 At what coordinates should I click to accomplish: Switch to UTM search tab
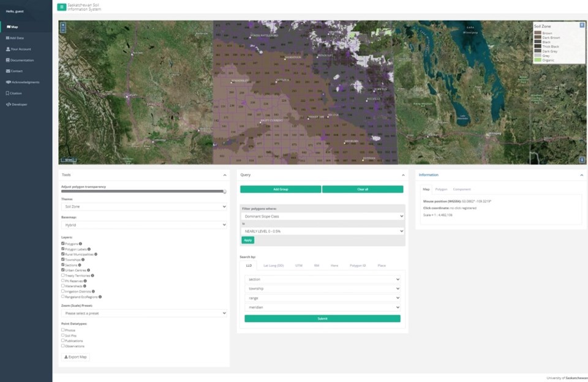298,266
